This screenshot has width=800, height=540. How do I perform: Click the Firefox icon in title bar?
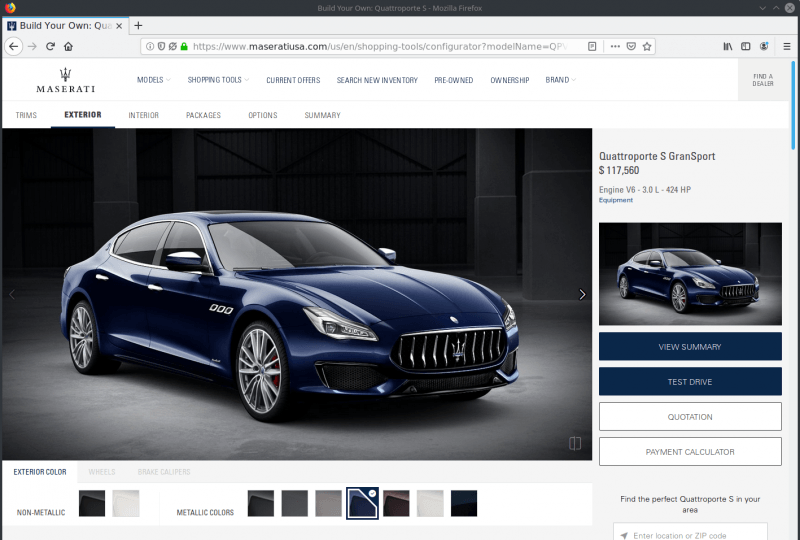(x=10, y=8)
